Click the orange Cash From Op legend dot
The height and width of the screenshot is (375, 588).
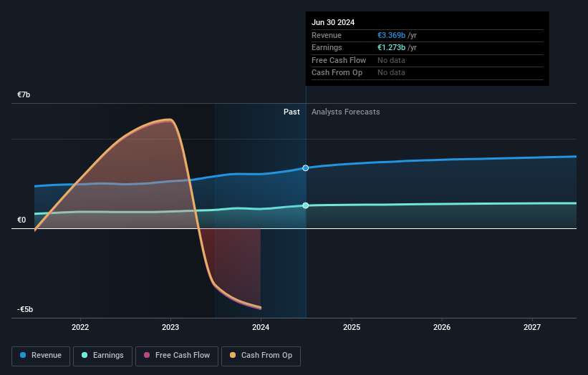click(x=233, y=355)
